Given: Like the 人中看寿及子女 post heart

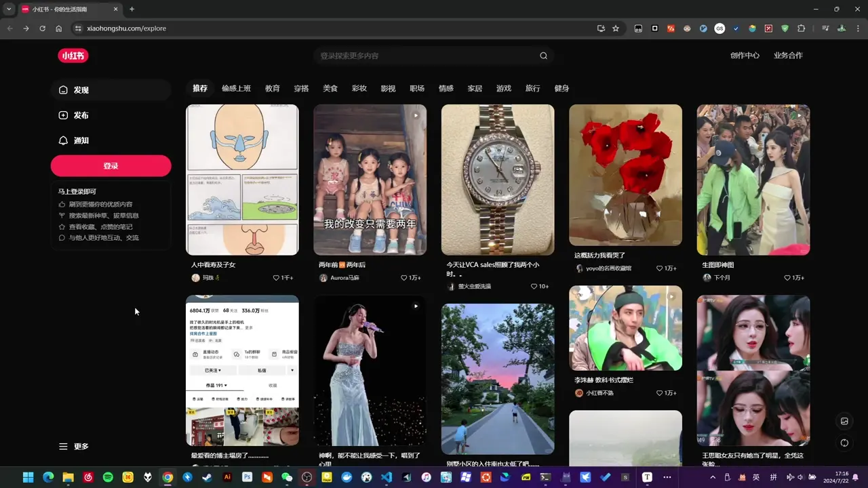Looking at the screenshot, I should click(x=276, y=278).
